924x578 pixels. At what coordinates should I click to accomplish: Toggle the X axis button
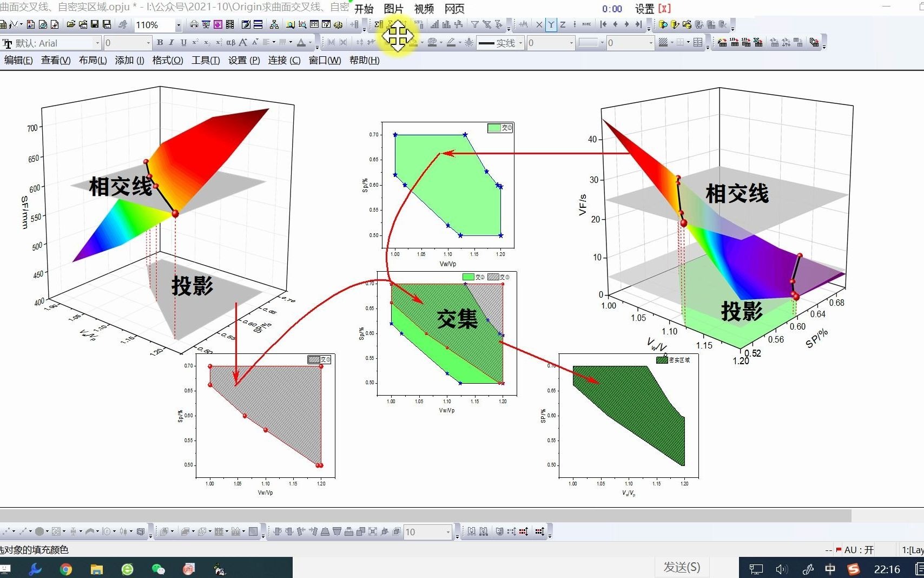coord(539,24)
